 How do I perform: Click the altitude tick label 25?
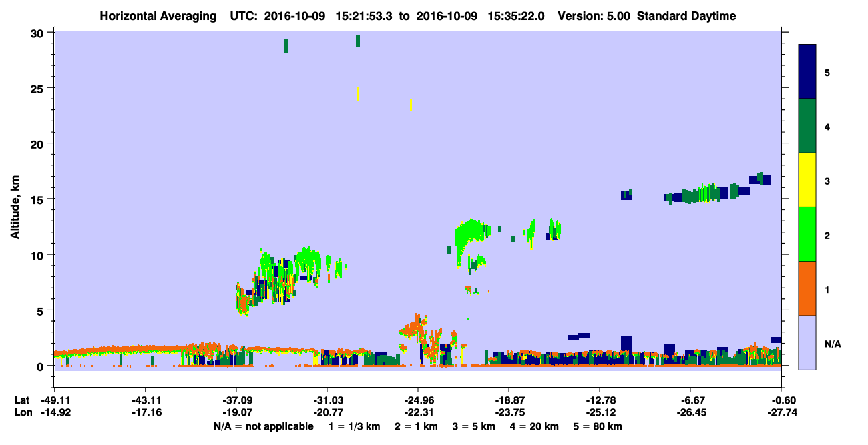coord(38,89)
